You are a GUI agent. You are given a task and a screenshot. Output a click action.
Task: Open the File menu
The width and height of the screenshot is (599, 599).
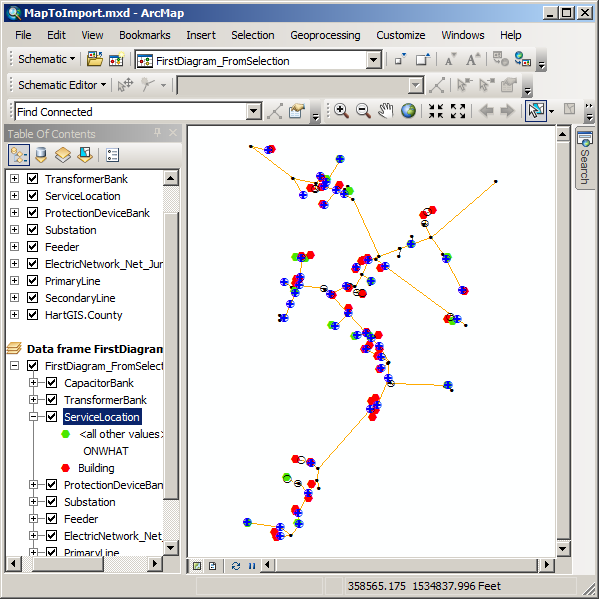pos(23,35)
